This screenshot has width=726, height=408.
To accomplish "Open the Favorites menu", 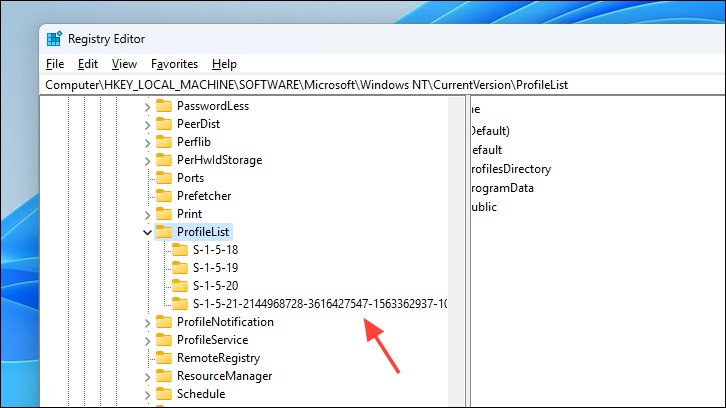I will click(175, 64).
